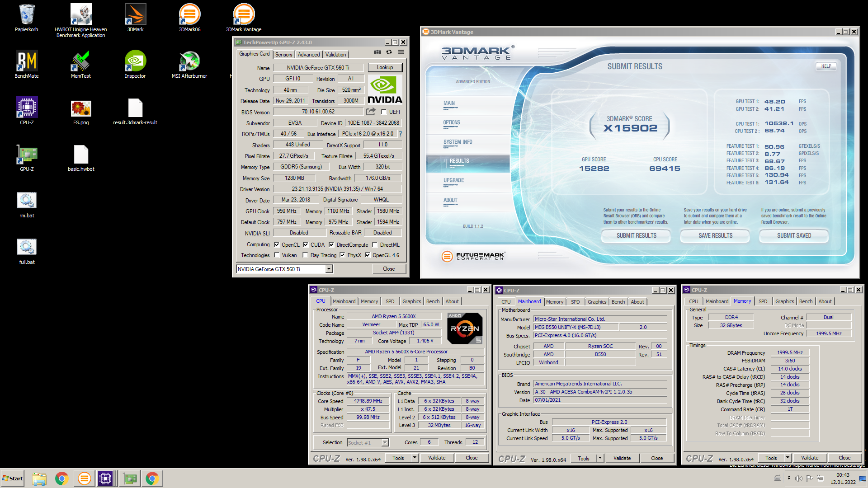Click the SUBMIT RESULTS button
This screenshot has width=868, height=488.
click(637, 235)
